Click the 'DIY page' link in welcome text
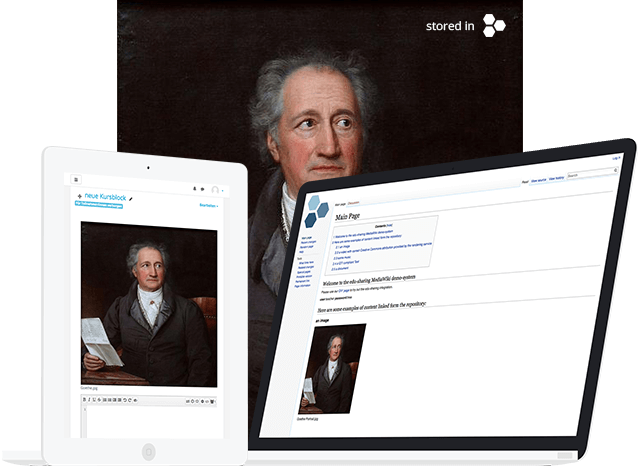Viewport: 640px width, 466px height. [344, 291]
